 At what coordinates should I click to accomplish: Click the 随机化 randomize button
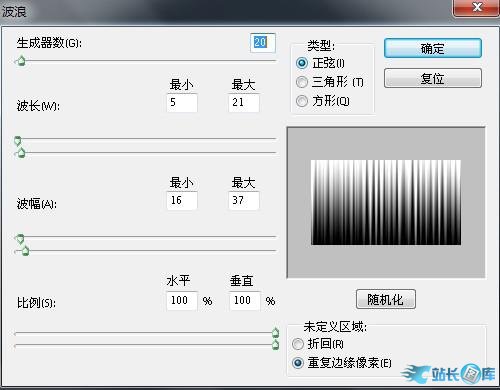(386, 299)
